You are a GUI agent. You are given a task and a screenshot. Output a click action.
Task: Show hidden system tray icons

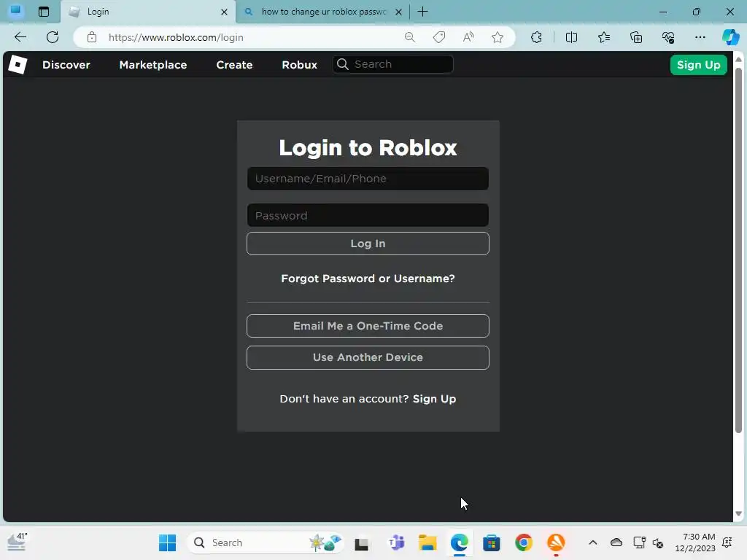point(592,542)
